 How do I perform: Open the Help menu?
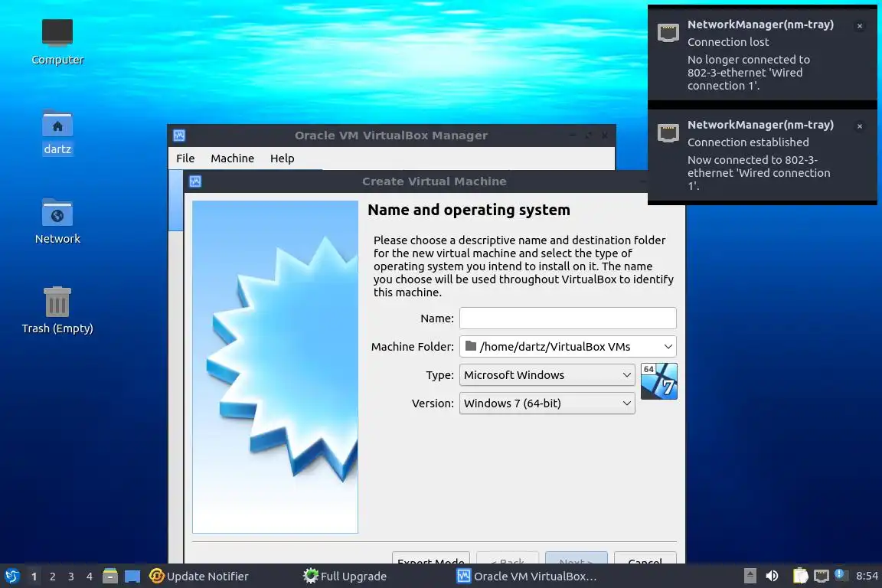(x=282, y=158)
